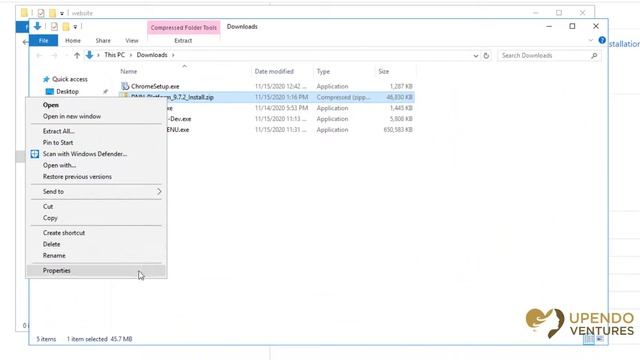
Task: Click the Quick access star icon
Action: point(46,79)
